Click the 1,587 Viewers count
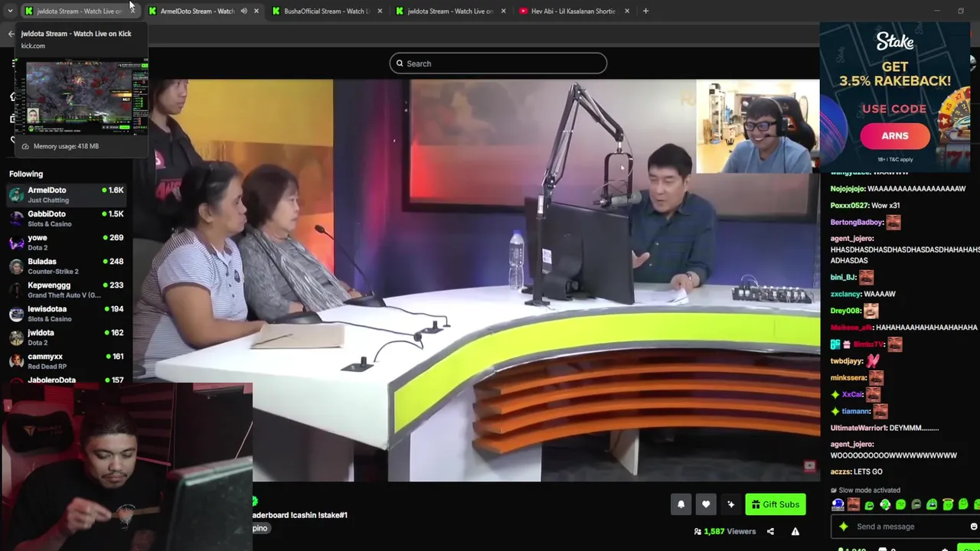 coord(725,531)
